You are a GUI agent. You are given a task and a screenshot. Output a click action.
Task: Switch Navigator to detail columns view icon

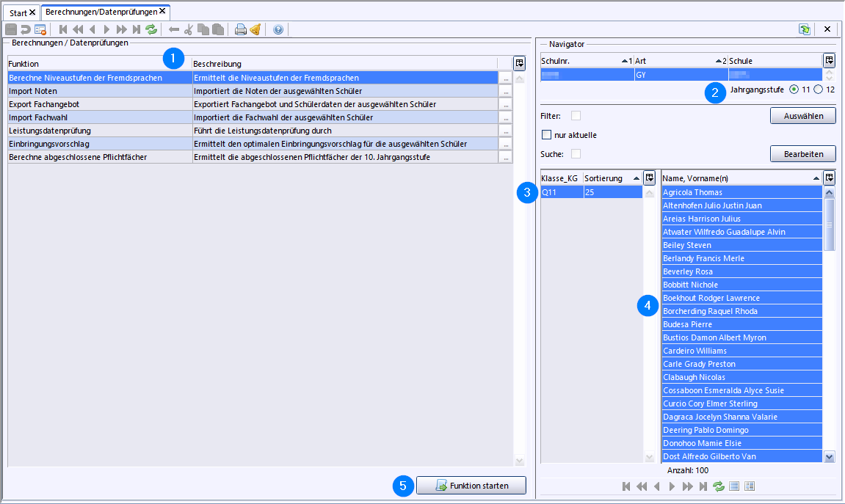click(750, 486)
